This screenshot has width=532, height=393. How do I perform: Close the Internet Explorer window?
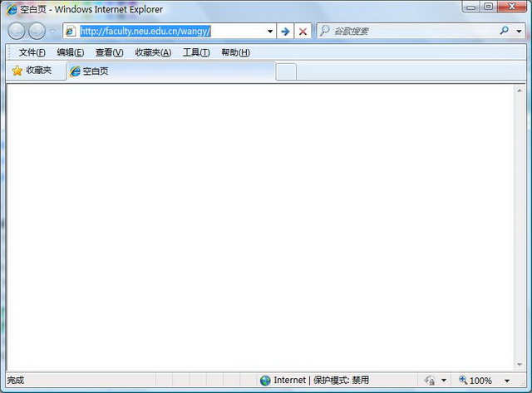pos(512,7)
